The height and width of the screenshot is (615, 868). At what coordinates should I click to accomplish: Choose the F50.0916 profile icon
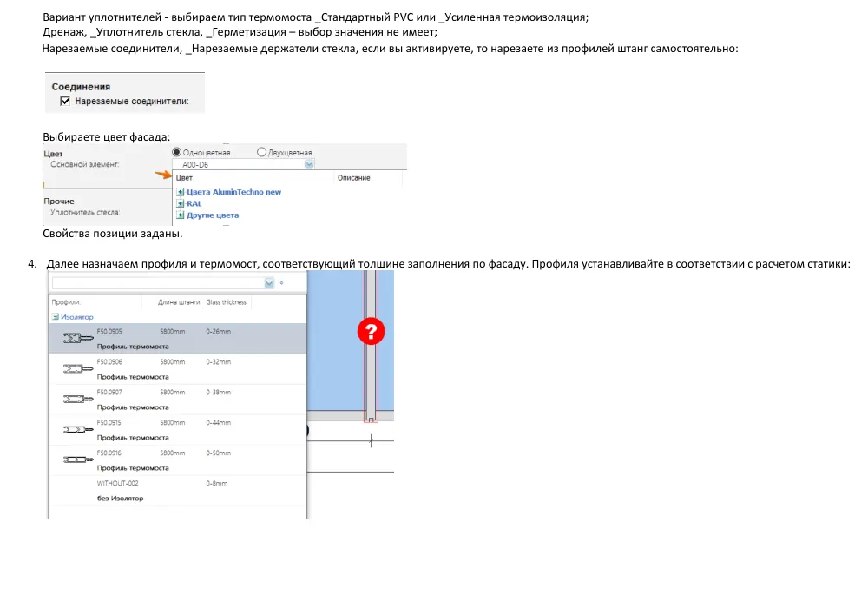[x=78, y=460]
